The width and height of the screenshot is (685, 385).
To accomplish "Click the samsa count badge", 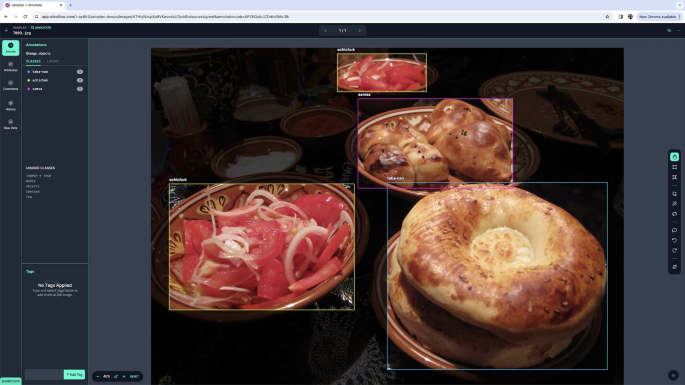I will [x=80, y=89].
